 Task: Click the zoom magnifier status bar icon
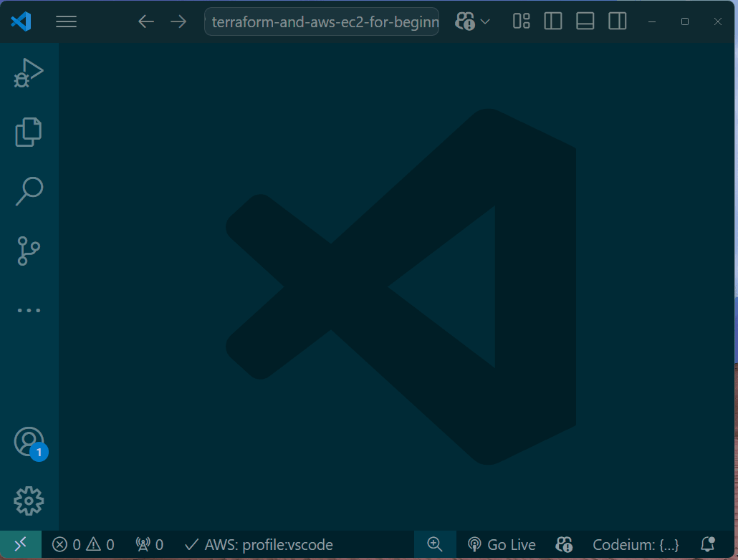pos(435,544)
